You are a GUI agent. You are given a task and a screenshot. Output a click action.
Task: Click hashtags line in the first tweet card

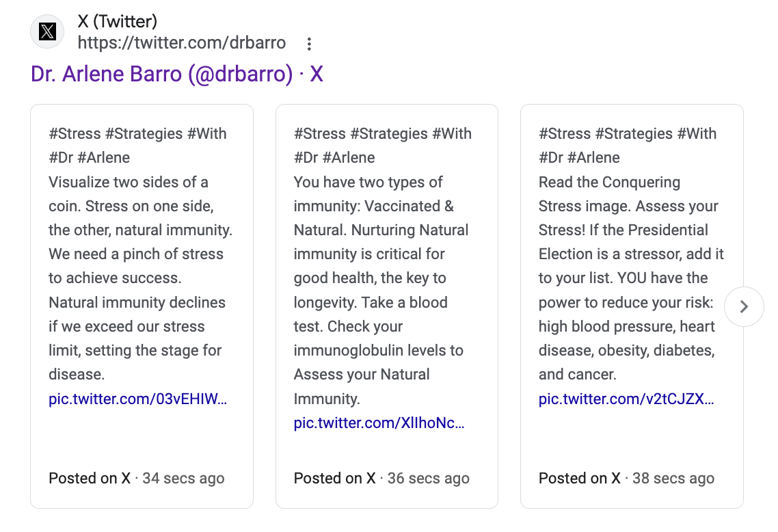(137, 146)
